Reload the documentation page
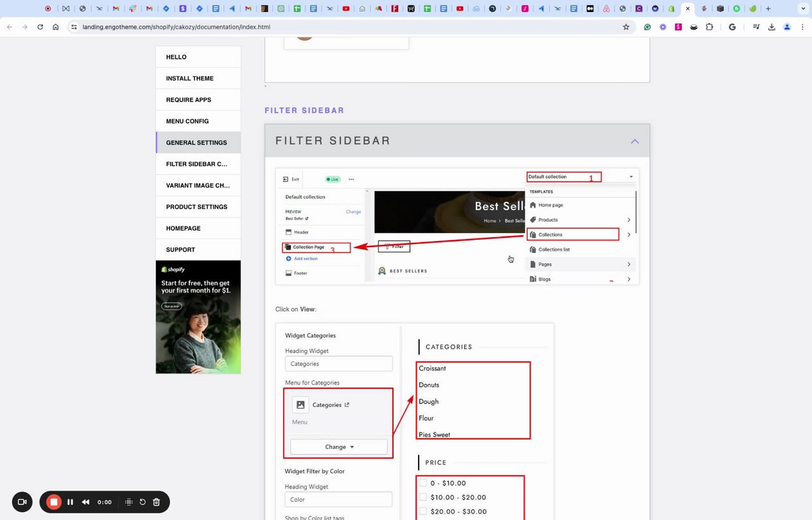Image resolution: width=812 pixels, height=520 pixels. [x=41, y=27]
